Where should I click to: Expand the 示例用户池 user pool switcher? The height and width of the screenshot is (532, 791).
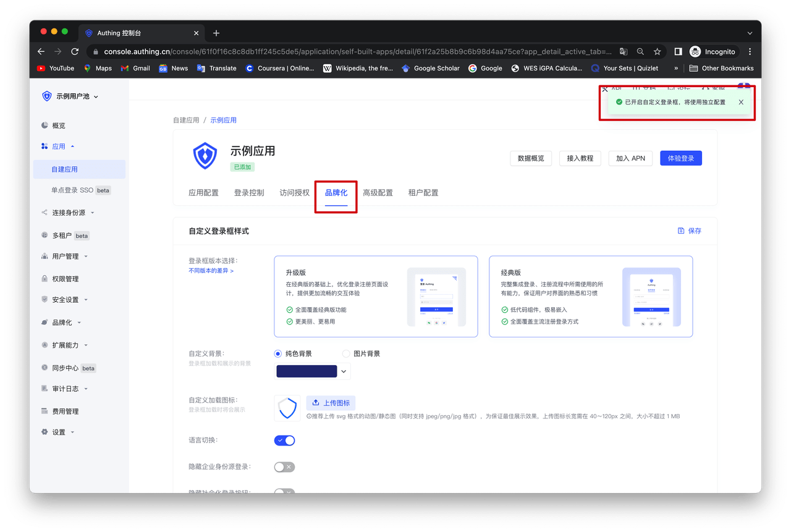click(x=70, y=96)
